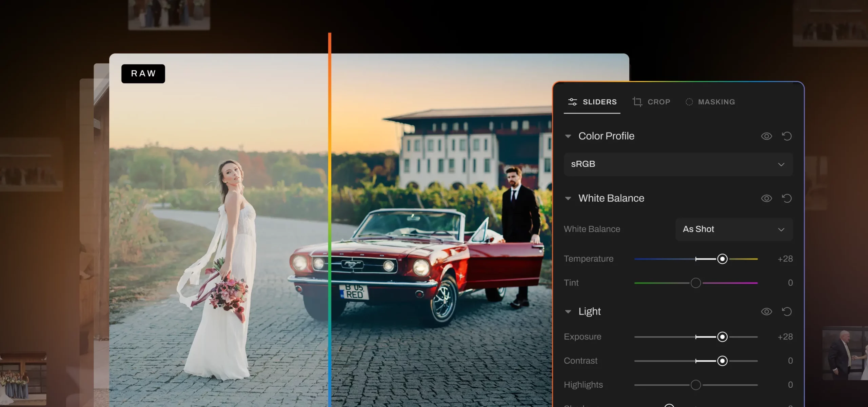
Task: Open the sRGB color profile dropdown
Action: [678, 164]
